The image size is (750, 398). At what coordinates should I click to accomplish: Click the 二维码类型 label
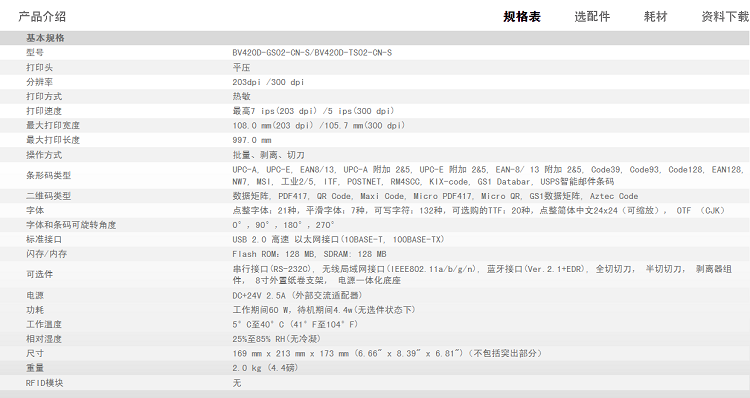48,196
